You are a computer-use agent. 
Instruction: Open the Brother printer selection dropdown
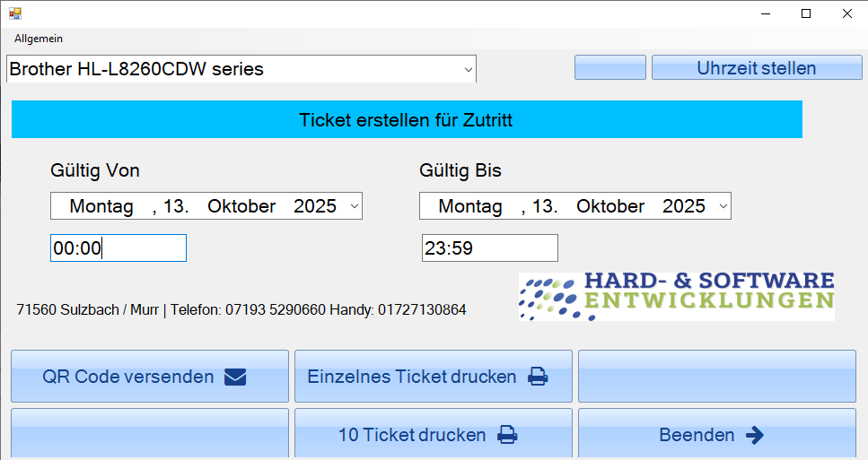tap(468, 69)
